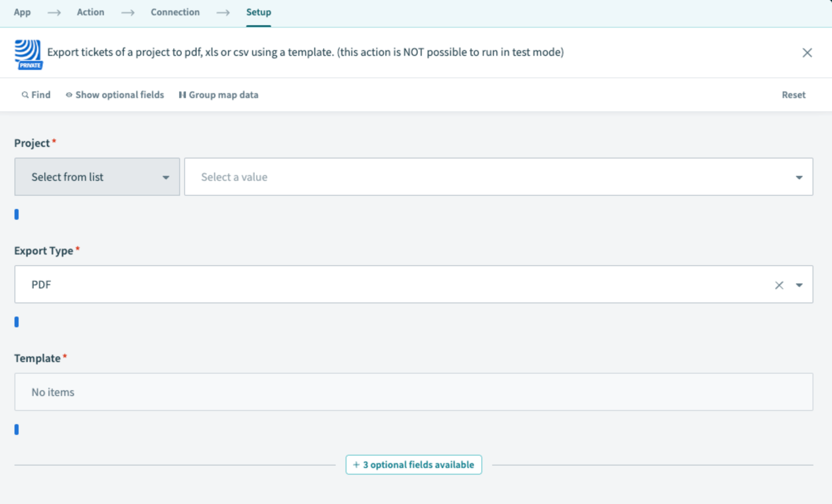832x504 pixels.
Task: Click the private app logo icon
Action: pos(28,54)
